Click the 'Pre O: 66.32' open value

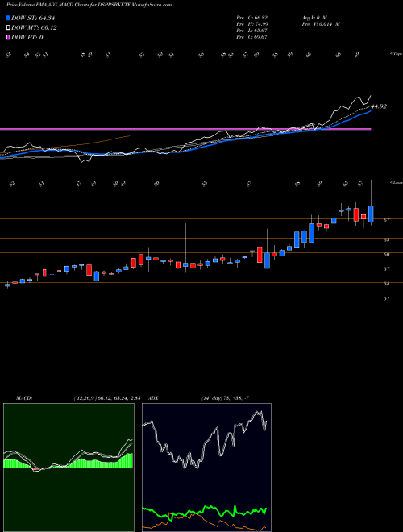[x=251, y=18]
